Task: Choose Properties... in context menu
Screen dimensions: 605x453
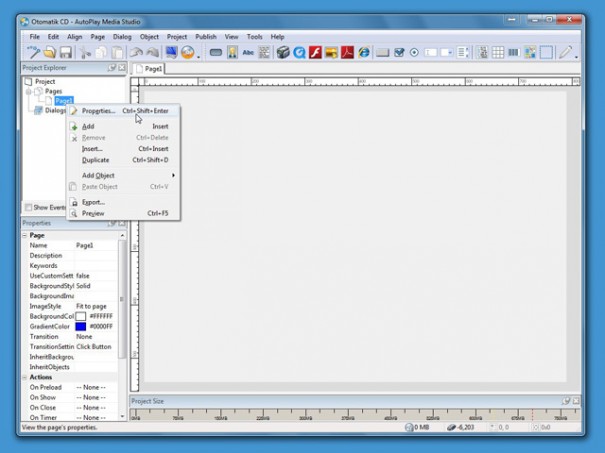Action: point(124,111)
